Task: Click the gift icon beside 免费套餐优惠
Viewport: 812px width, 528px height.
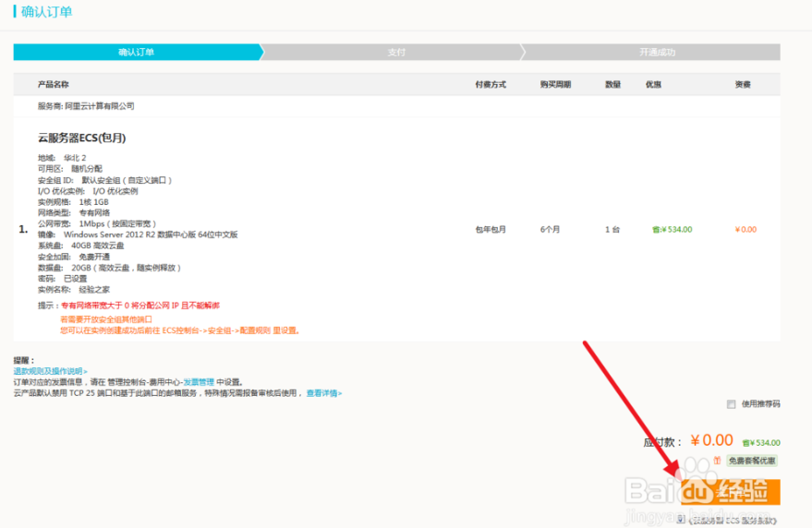Action: pos(717,461)
